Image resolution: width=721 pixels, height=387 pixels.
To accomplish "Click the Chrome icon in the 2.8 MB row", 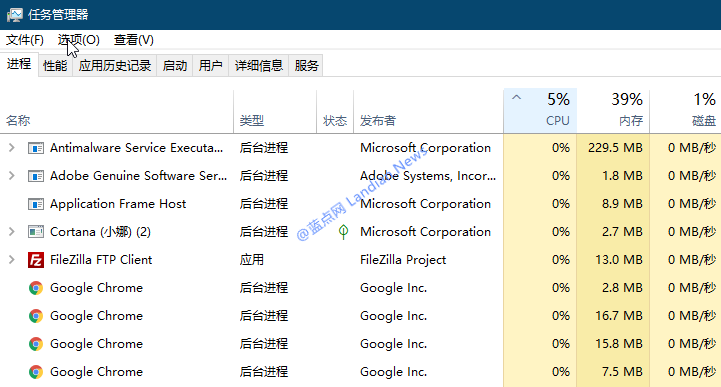I will 36,288.
